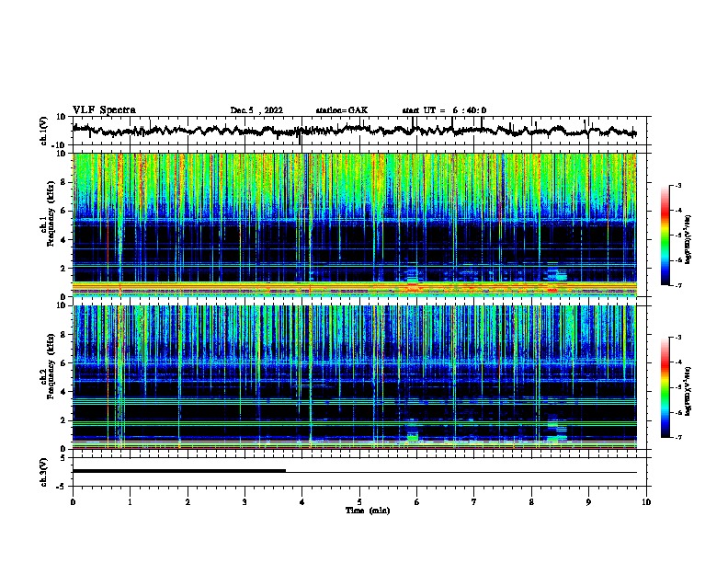Image resolution: width=728 pixels, height=563 pixels.
Task: Click the ch.3(V) axis label
Action: pyautogui.click(x=44, y=472)
